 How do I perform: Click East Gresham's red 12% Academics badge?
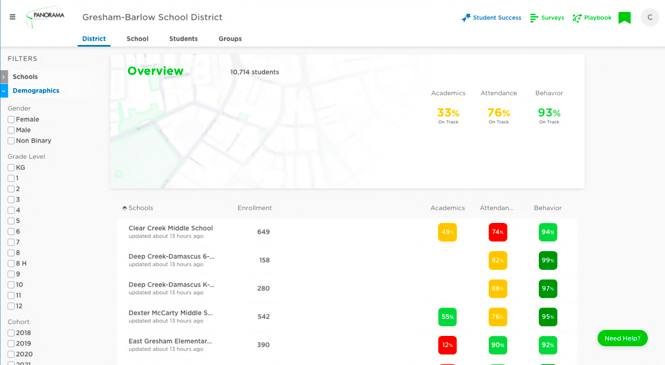pyautogui.click(x=447, y=345)
